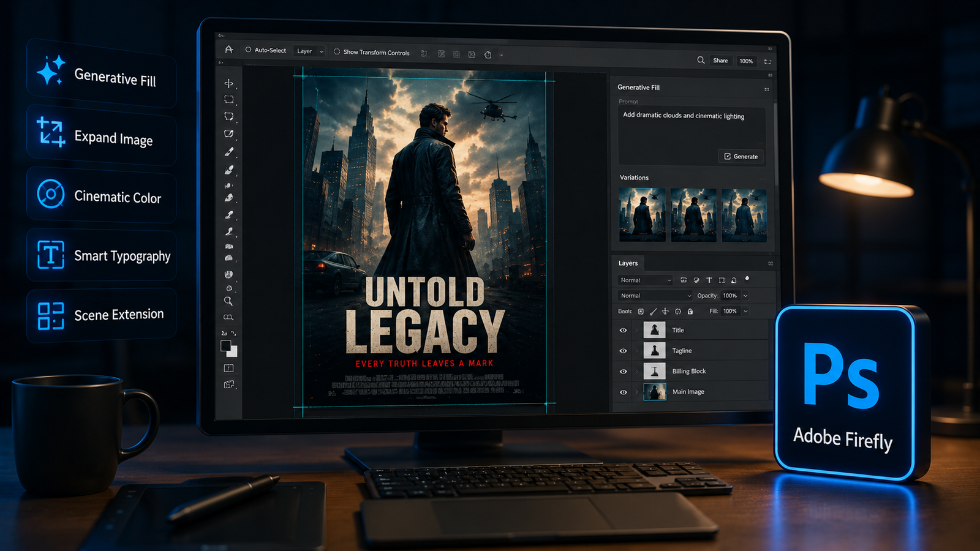Click the 100% zoom level button
The height and width of the screenshot is (551, 980).
tap(746, 61)
